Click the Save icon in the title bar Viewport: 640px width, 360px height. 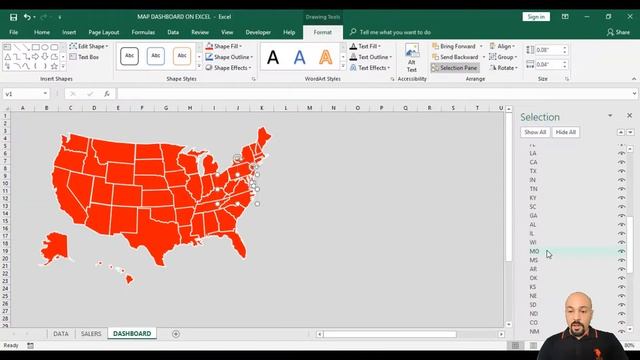coord(13,17)
